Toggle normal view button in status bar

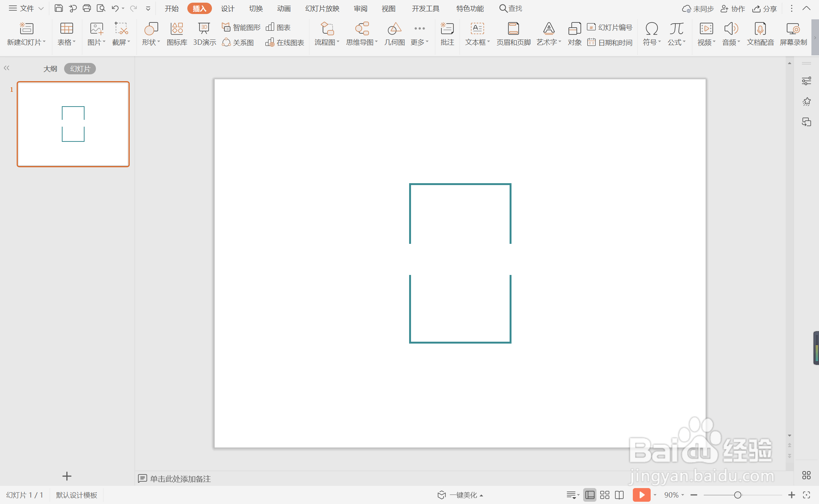click(x=590, y=495)
